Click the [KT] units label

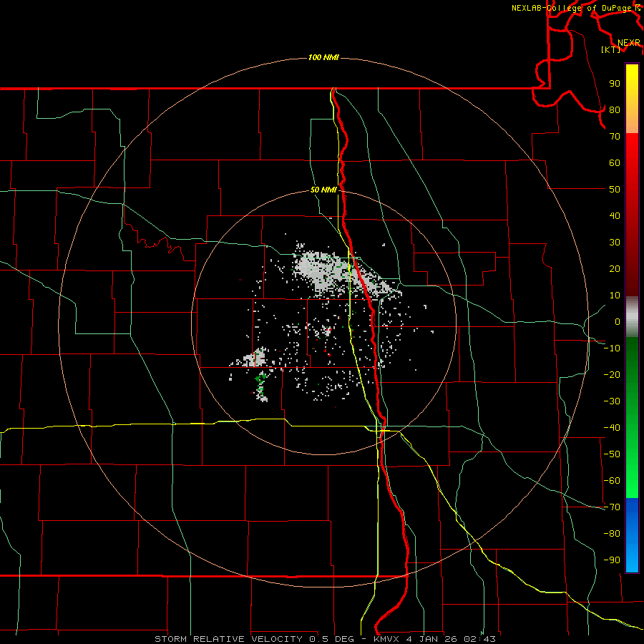pyautogui.click(x=611, y=49)
